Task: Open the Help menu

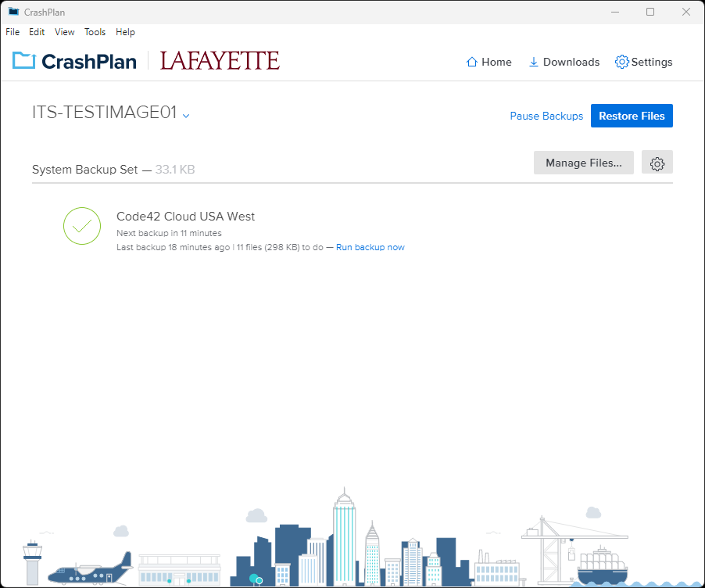Action: 125,32
